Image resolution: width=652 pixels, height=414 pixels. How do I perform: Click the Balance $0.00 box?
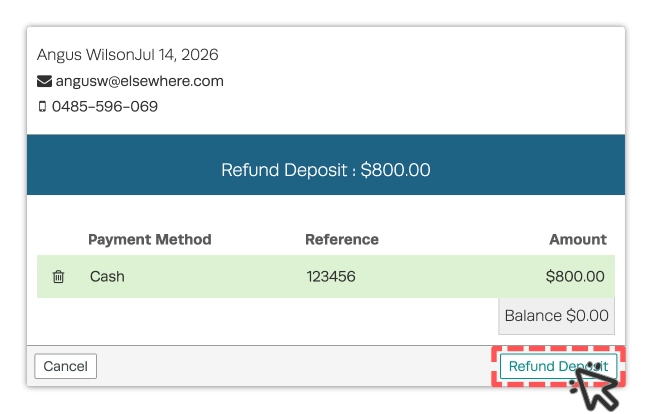pyautogui.click(x=556, y=316)
